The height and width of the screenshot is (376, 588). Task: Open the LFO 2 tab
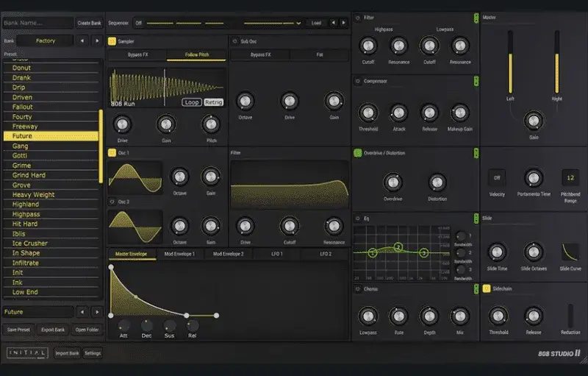click(326, 254)
